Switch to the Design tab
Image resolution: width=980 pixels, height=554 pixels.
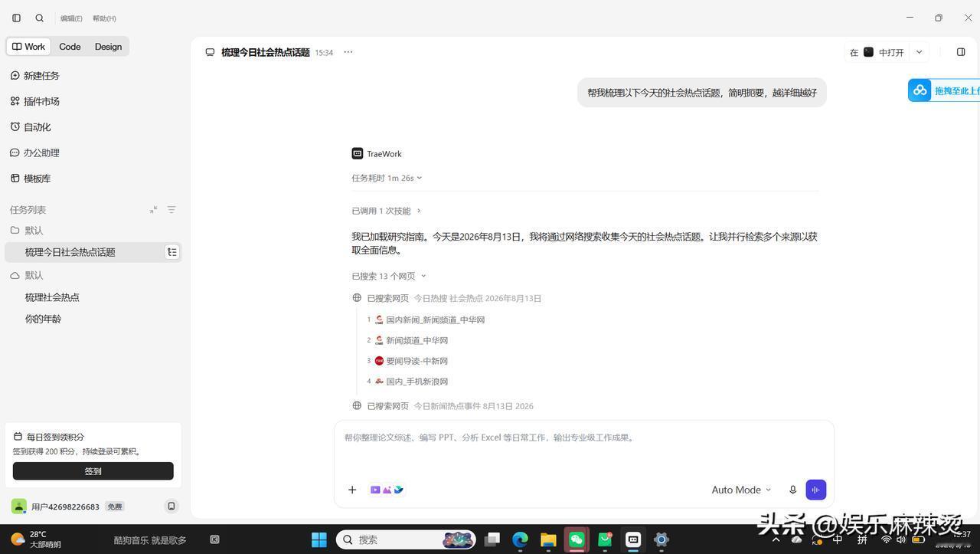click(x=108, y=47)
